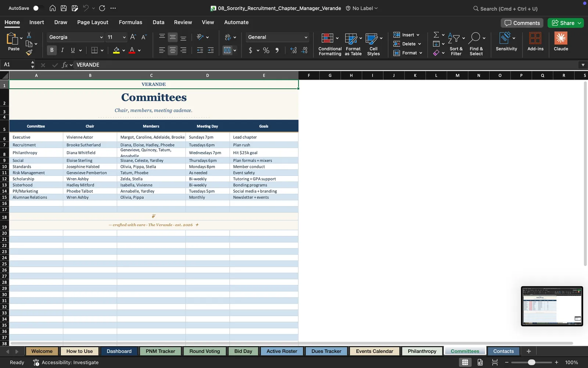Increase decimal places
Image resolution: width=588 pixels, height=368 pixels.
coord(293,50)
